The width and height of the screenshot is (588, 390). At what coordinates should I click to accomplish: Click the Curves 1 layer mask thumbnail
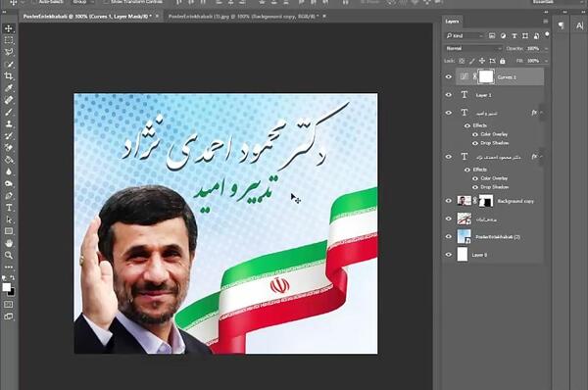(x=486, y=76)
